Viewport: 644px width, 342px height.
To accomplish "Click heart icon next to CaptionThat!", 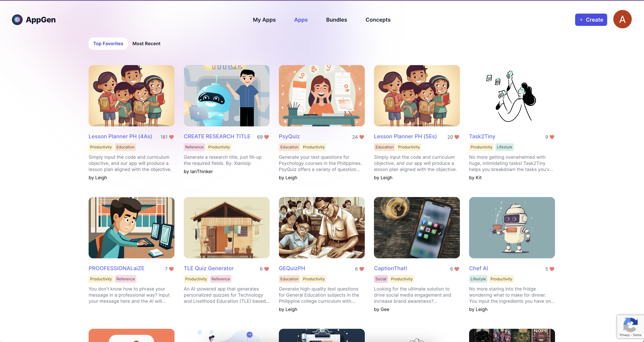I will click(457, 269).
